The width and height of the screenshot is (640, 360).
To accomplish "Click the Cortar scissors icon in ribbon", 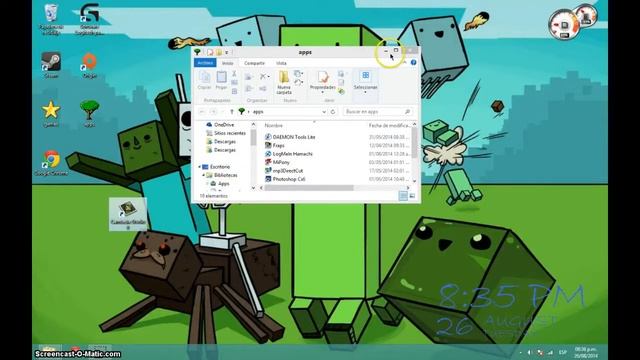I will [x=234, y=73].
